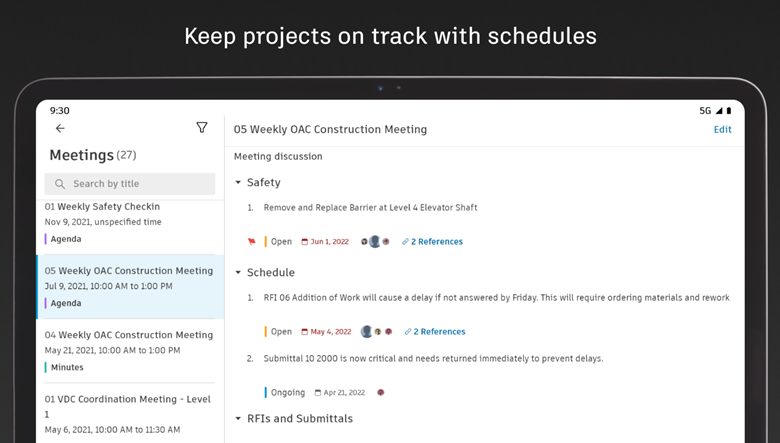Select the 04 Weekly OAC Construction Meeting
Image resolution: width=780 pixels, height=443 pixels.
(130, 351)
